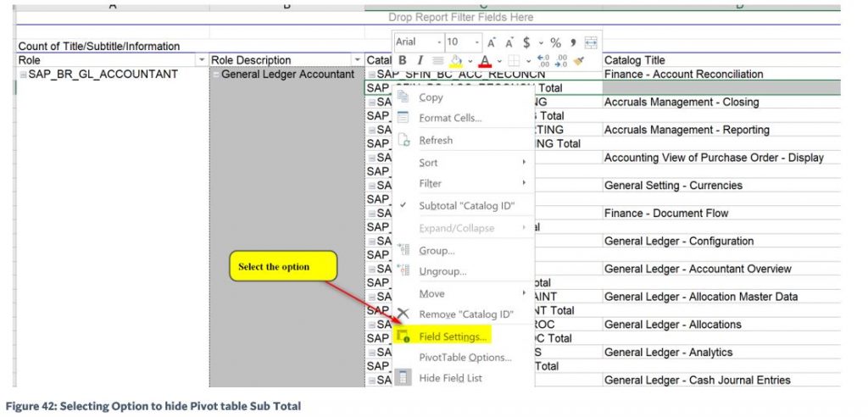This screenshot has height=417, width=868.
Task: Open the Arial font name dropdown
Action: click(440, 42)
